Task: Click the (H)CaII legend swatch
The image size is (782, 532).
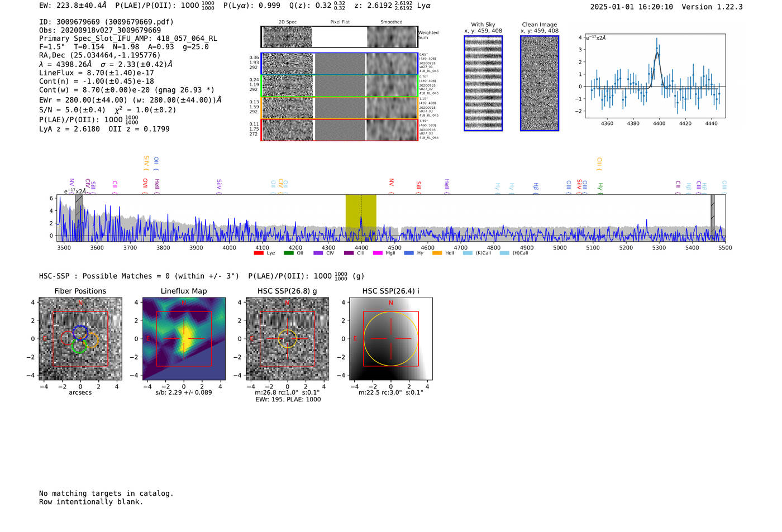Action: pyautogui.click(x=504, y=253)
